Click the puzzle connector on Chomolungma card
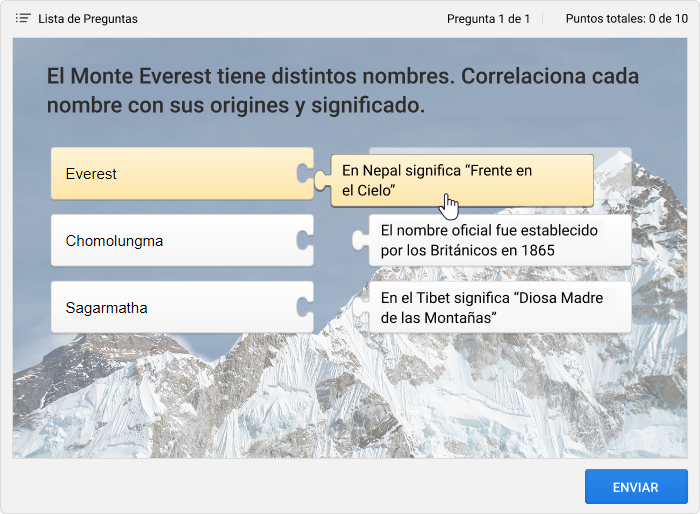 pyautogui.click(x=304, y=241)
